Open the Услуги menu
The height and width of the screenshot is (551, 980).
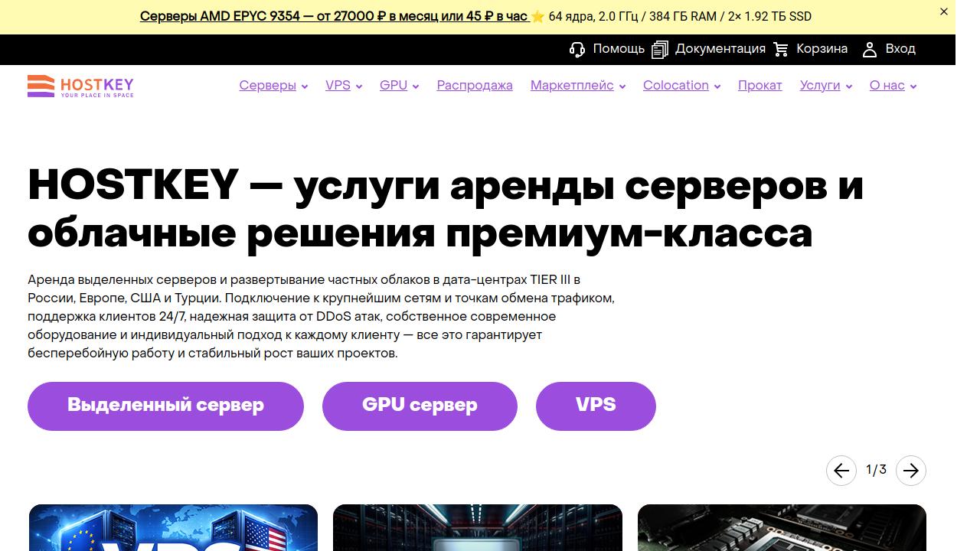[820, 86]
